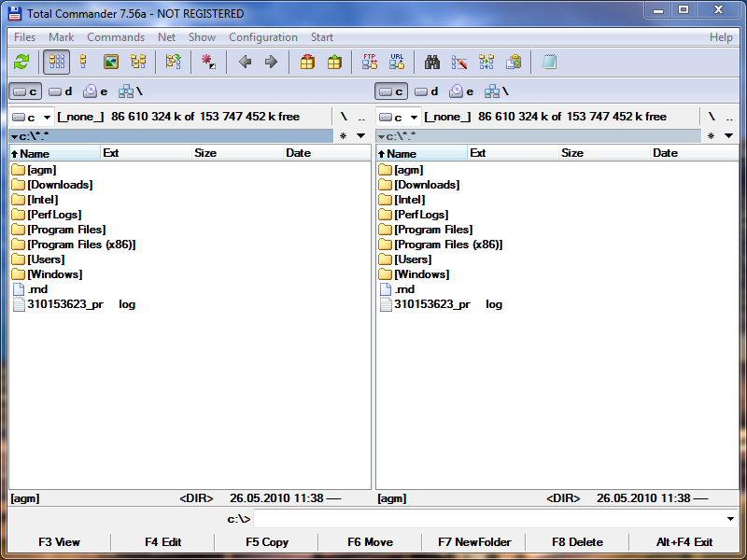Click the red asterisk invert selection icon
This screenshot has width=747, height=560.
(208, 62)
